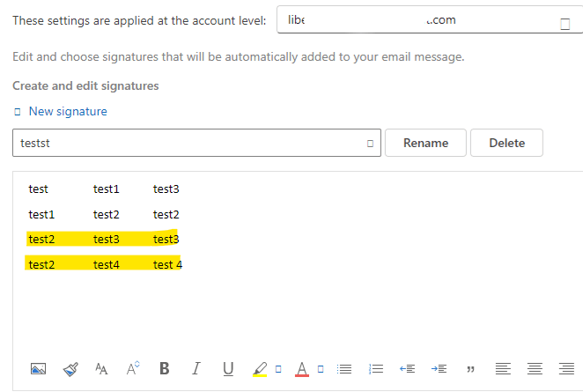The height and width of the screenshot is (392, 583).
Task: Align text to the right
Action: [x=566, y=369]
